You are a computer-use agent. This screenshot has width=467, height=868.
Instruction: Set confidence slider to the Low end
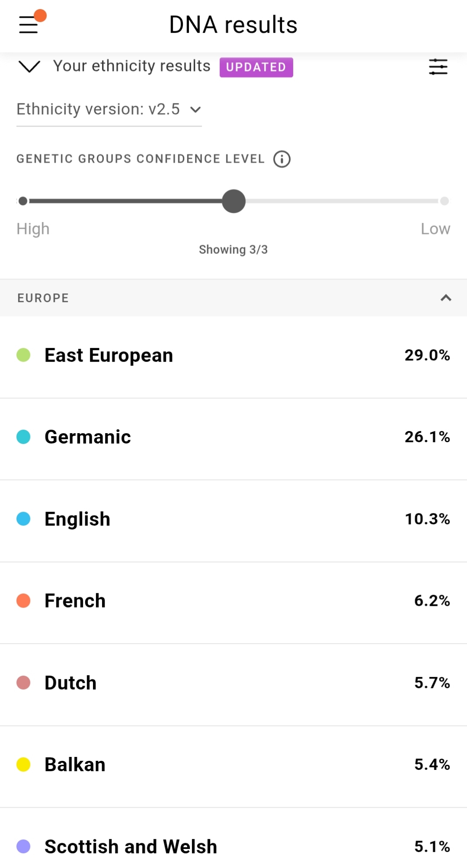click(444, 201)
